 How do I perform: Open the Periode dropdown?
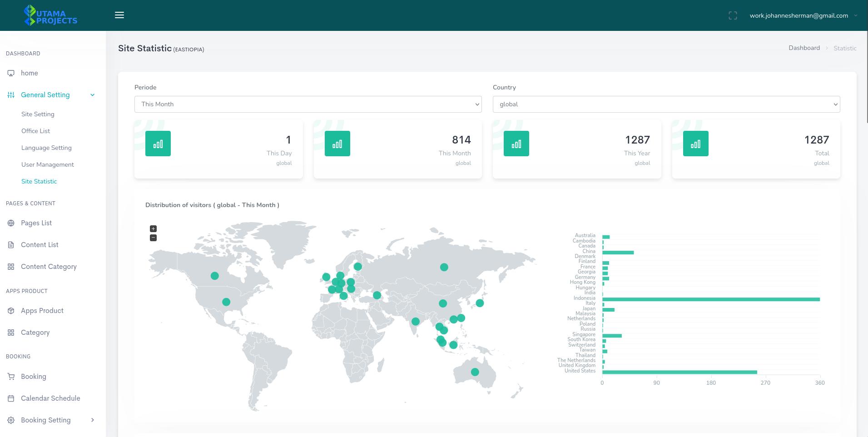pyautogui.click(x=308, y=104)
